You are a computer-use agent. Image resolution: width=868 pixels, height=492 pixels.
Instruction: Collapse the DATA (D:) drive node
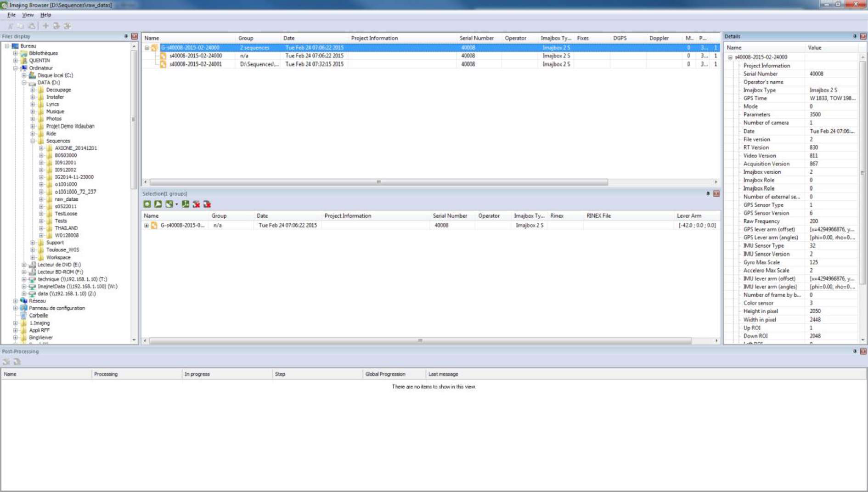pyautogui.click(x=24, y=83)
